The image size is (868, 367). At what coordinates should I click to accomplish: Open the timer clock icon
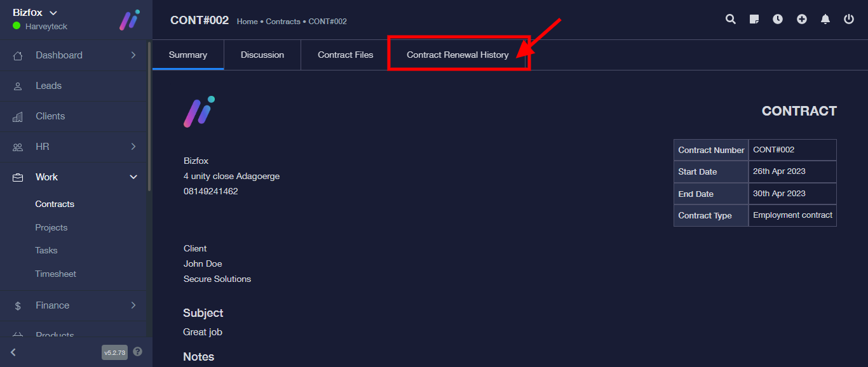[778, 20]
